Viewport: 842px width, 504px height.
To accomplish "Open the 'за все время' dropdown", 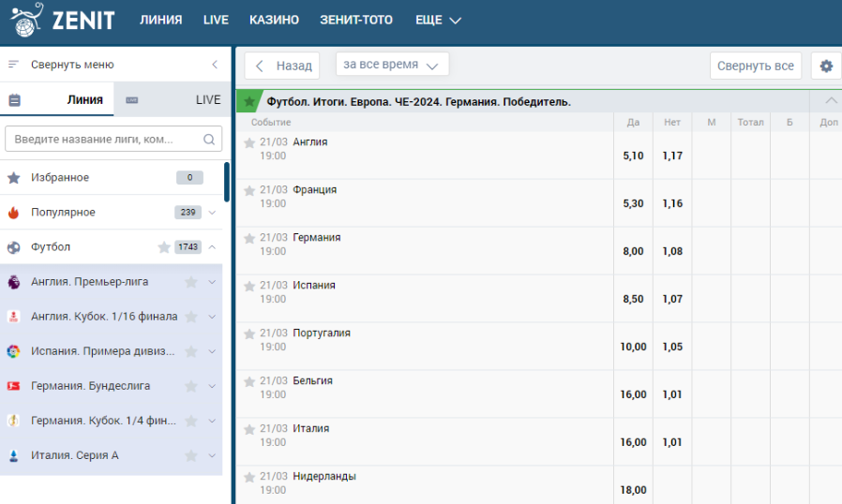I will click(392, 65).
